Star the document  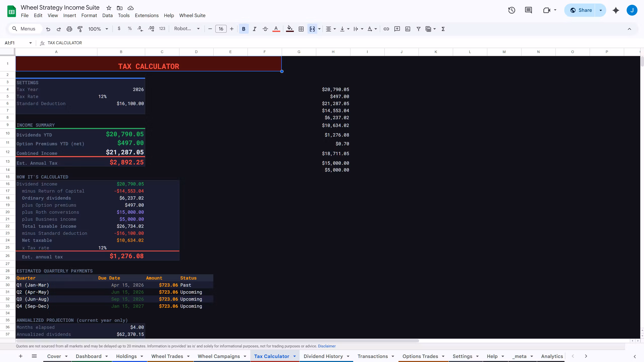tap(109, 8)
